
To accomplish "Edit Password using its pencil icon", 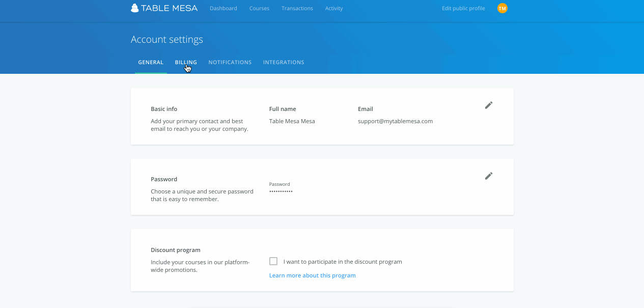I will point(489,176).
